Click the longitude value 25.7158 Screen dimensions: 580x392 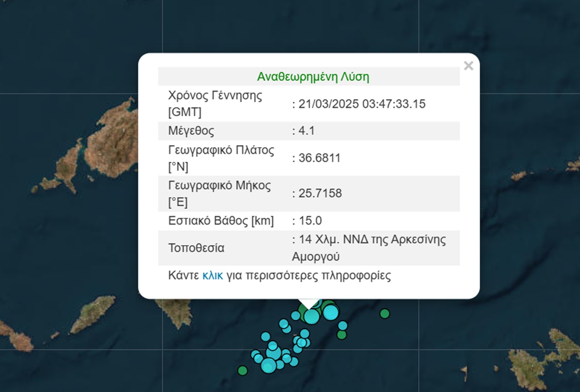click(x=320, y=193)
